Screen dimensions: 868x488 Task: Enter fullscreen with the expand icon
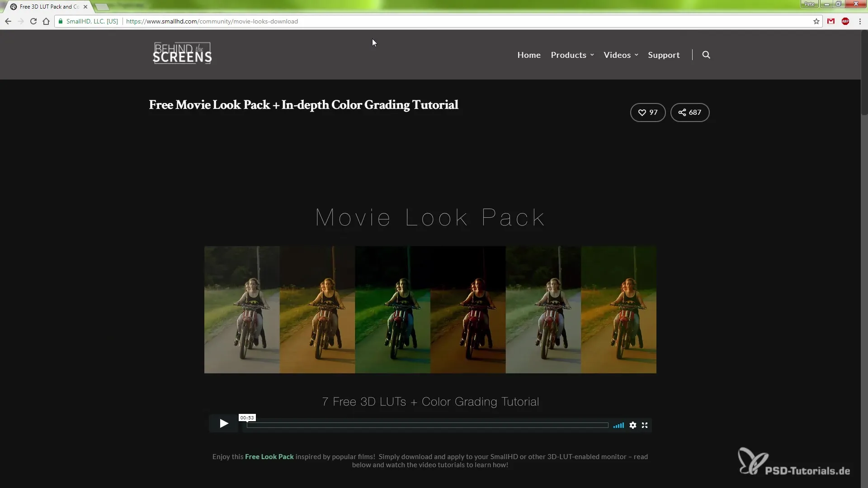tap(645, 425)
